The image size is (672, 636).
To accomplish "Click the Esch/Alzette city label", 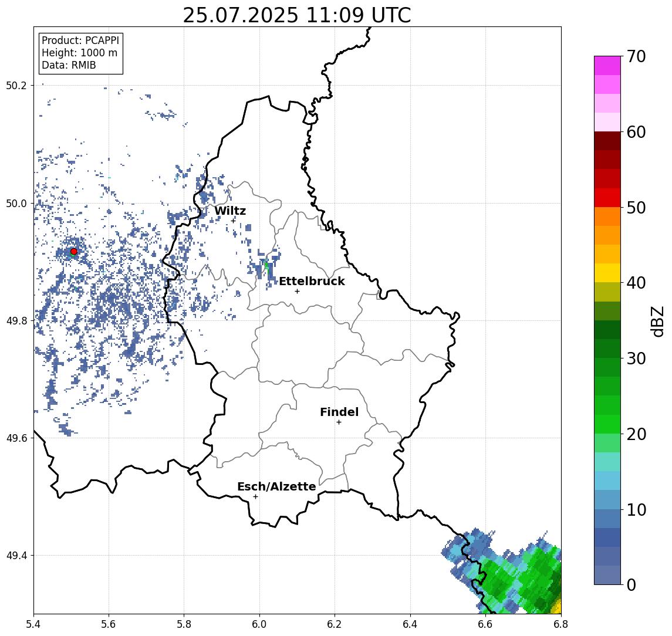I will coord(276,486).
